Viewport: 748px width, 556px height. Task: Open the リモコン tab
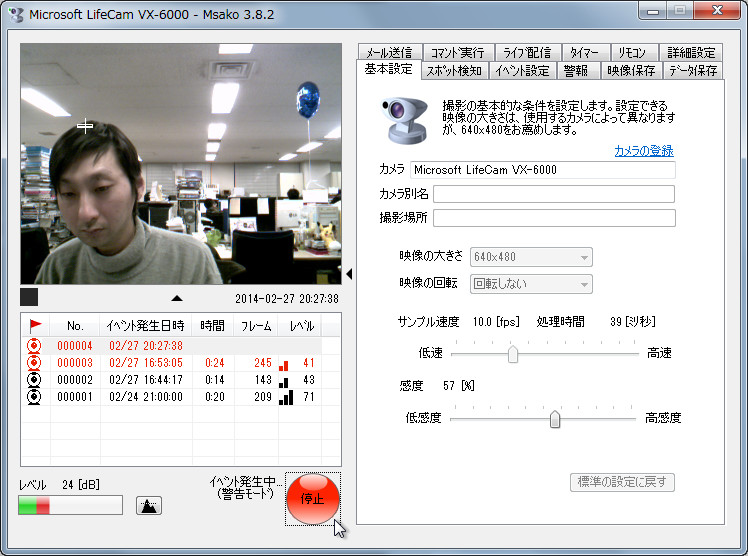click(634, 52)
